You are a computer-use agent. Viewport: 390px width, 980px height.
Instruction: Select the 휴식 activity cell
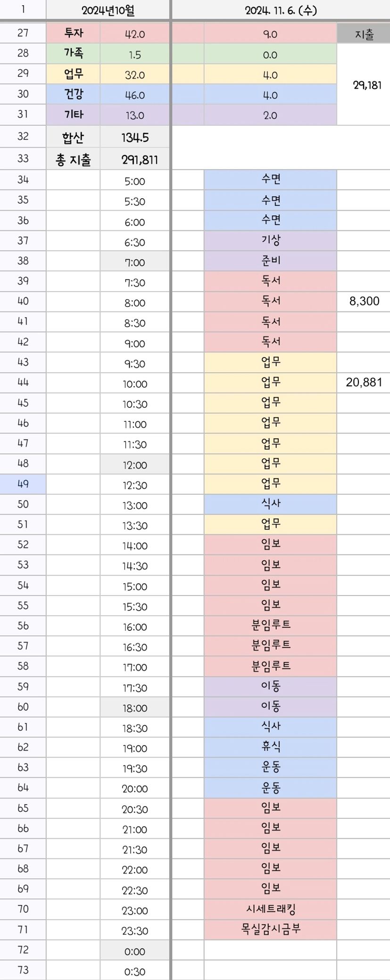pyautogui.click(x=270, y=747)
